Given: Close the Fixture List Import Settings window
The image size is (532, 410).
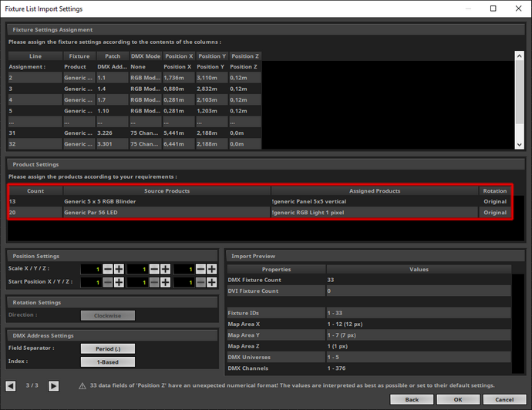Looking at the screenshot, I should tap(518, 8).
